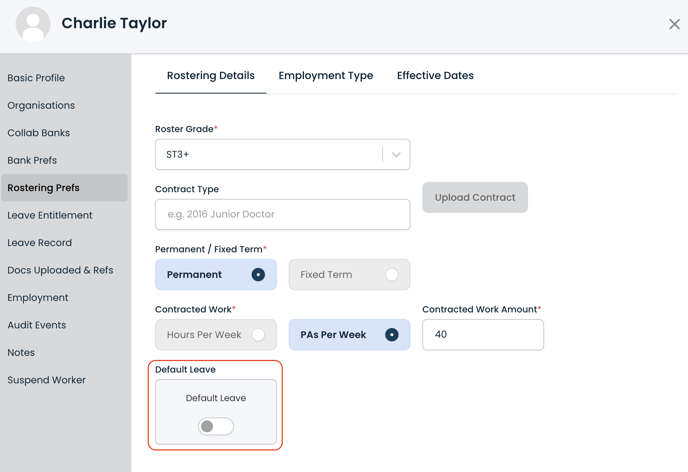Go to Docs Uploaded & Refs

pos(60,270)
